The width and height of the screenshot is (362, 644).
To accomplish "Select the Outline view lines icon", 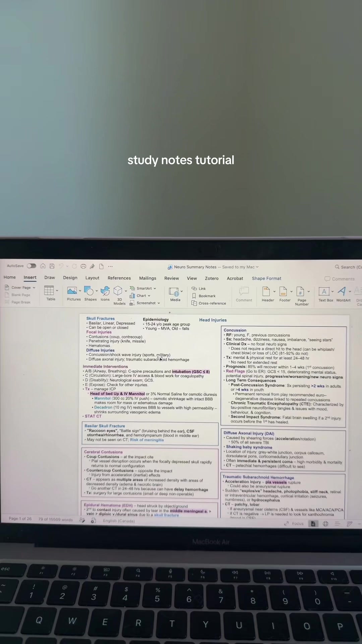I will click(x=338, y=524).
